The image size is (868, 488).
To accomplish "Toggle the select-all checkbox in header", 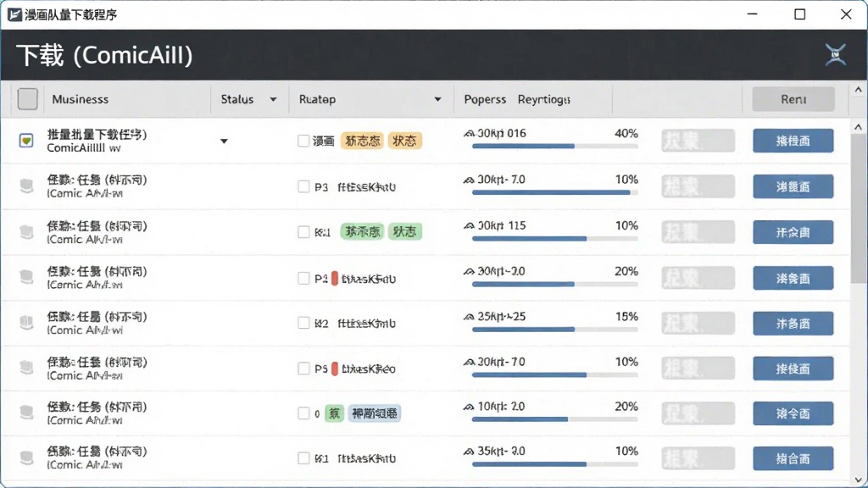I will click(x=28, y=99).
